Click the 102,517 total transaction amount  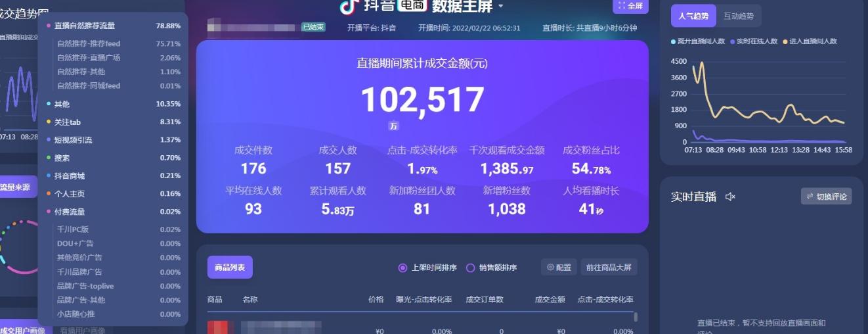click(x=422, y=100)
